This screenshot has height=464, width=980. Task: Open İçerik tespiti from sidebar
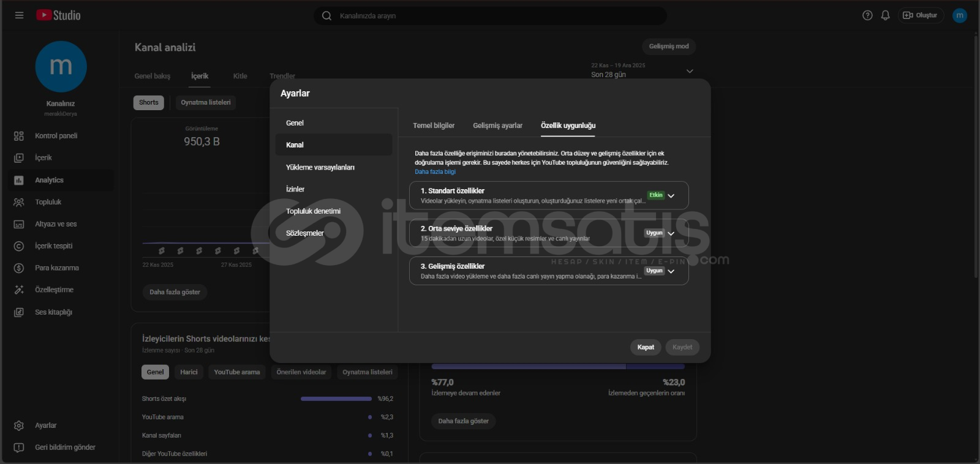pos(53,246)
